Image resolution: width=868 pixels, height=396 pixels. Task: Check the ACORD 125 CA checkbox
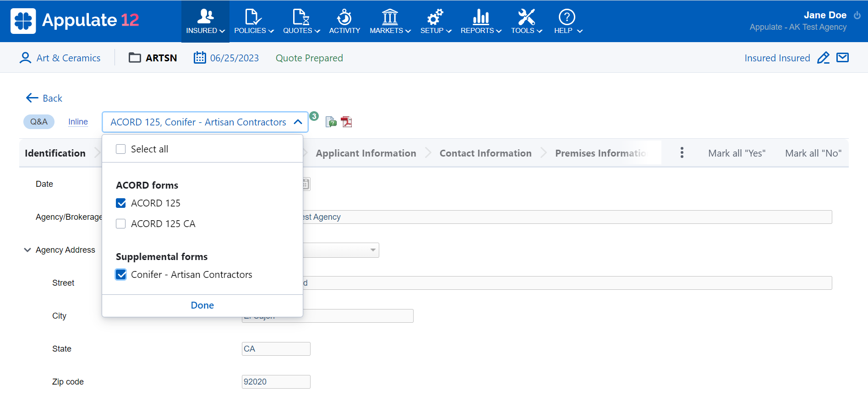coord(121,224)
